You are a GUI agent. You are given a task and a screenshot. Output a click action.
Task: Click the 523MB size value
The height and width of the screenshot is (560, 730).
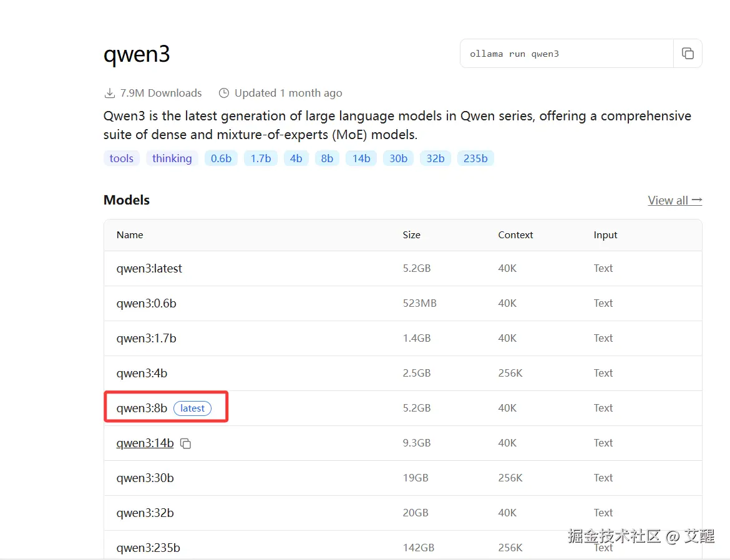click(419, 304)
